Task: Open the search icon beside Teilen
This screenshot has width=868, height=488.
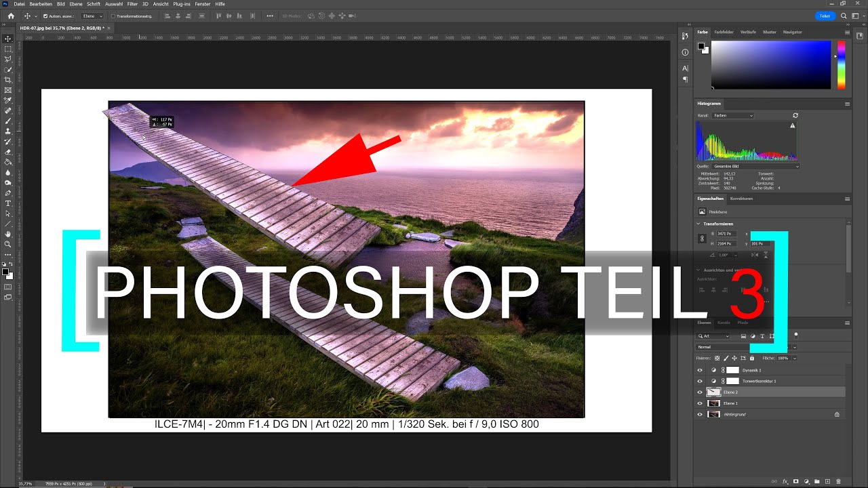Action: pyautogui.click(x=844, y=16)
